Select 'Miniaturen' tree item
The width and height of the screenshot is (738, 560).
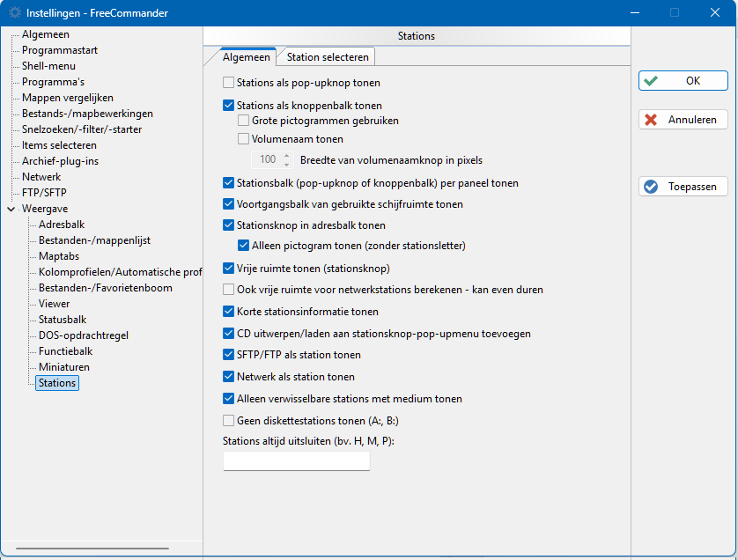tap(64, 367)
